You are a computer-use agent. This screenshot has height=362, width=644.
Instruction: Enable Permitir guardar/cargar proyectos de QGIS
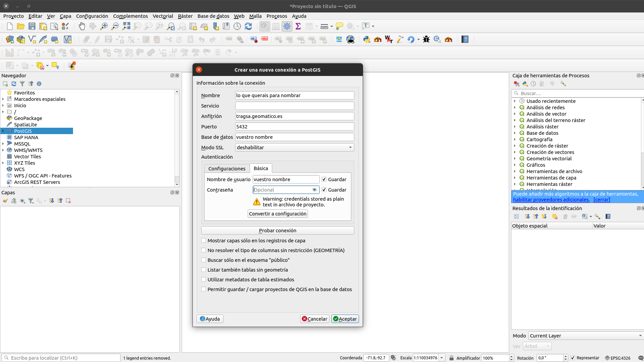pos(204,289)
